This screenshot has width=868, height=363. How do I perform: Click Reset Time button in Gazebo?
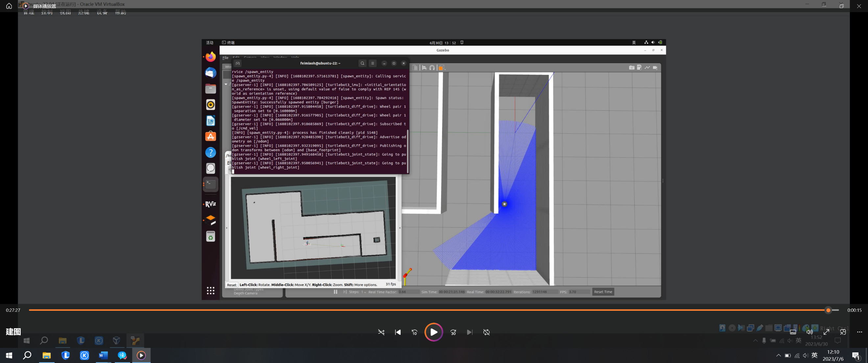click(x=603, y=292)
